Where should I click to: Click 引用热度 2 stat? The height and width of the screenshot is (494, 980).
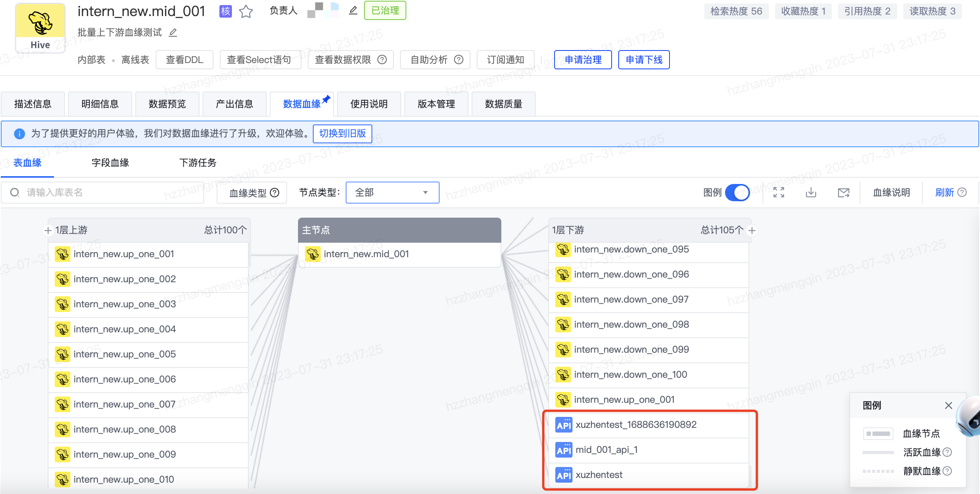[x=867, y=11]
